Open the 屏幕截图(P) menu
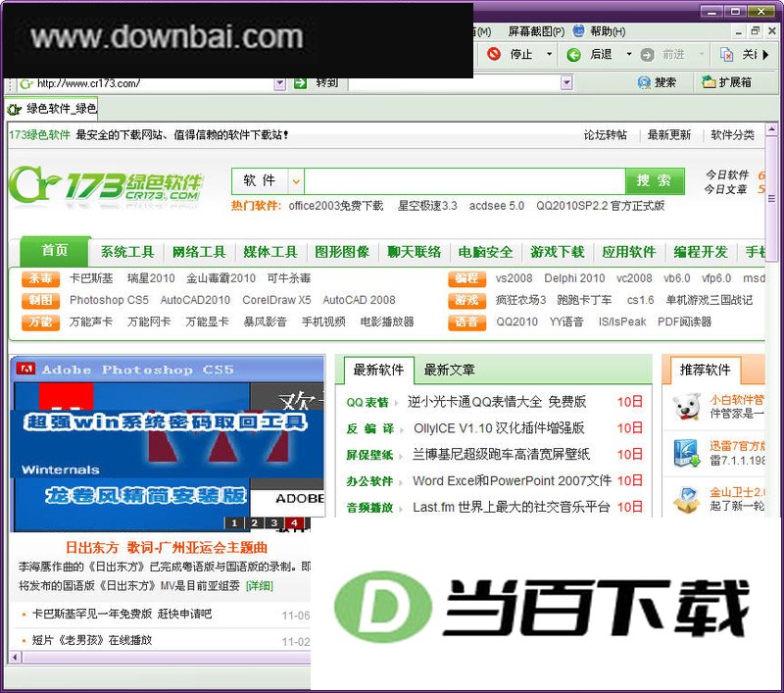 (x=536, y=31)
